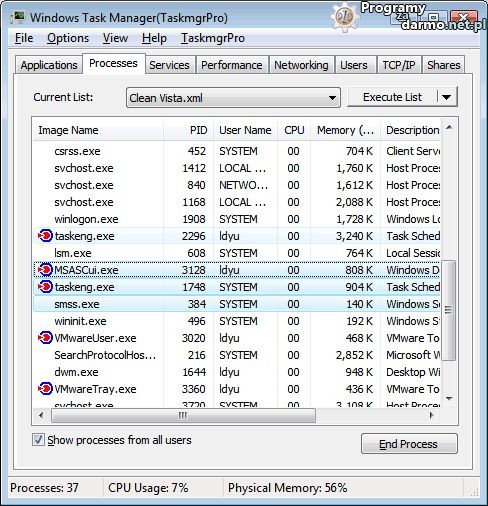Click the 3,240 K memory value
488x506 pixels.
tap(354, 236)
